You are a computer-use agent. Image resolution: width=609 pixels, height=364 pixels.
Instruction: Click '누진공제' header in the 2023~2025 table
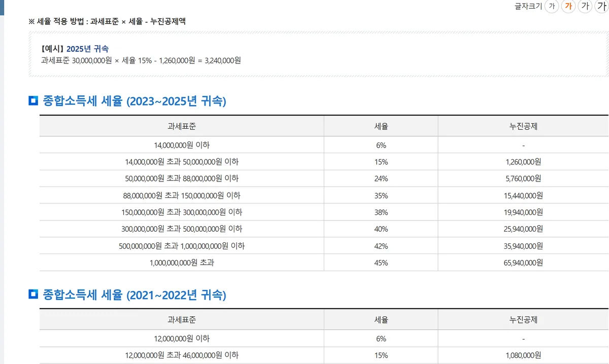coord(523,126)
